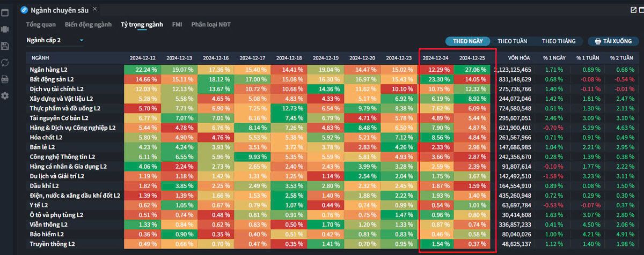Image resolution: width=644 pixels, height=255 pixels.
Task: Switch view to THEO THÁNG
Action: pos(559,41)
